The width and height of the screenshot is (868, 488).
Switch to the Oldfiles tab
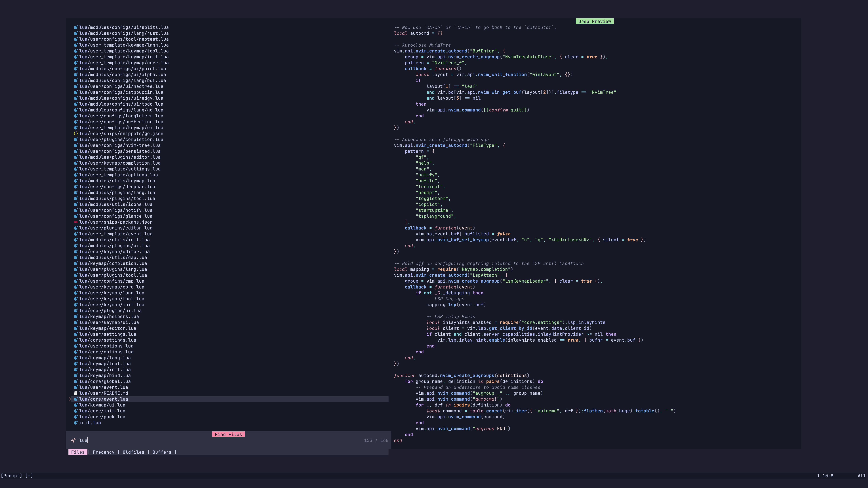(133, 452)
